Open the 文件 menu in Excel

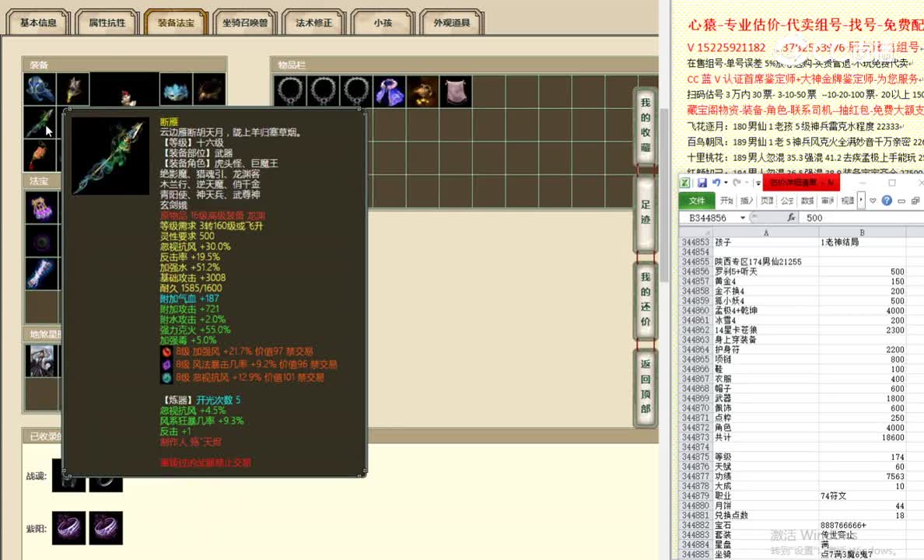click(698, 199)
